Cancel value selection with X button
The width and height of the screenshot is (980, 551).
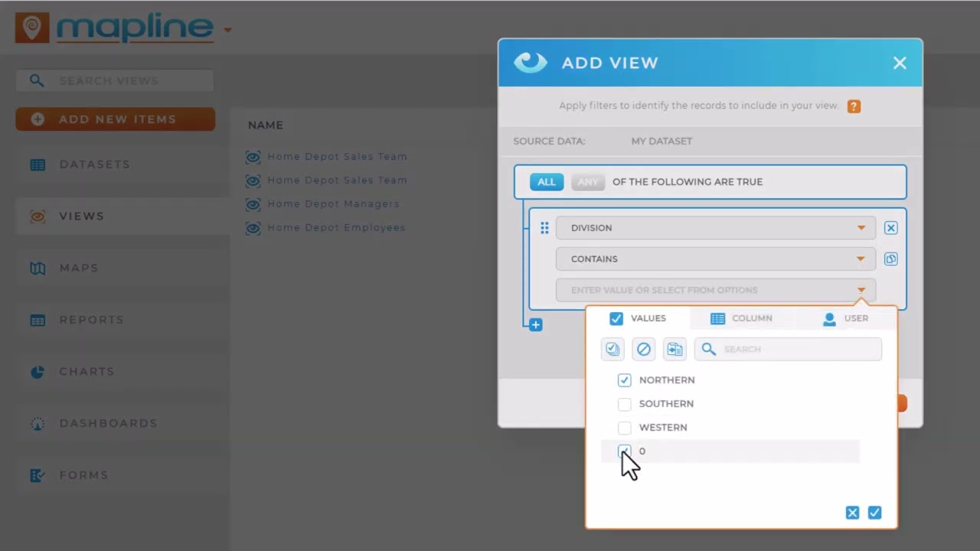coord(852,513)
